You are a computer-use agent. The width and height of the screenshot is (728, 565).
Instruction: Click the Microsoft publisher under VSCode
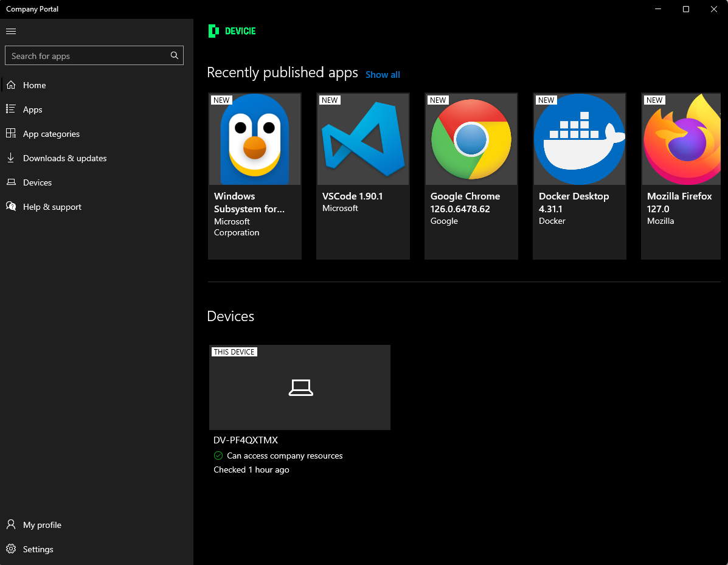click(x=341, y=208)
